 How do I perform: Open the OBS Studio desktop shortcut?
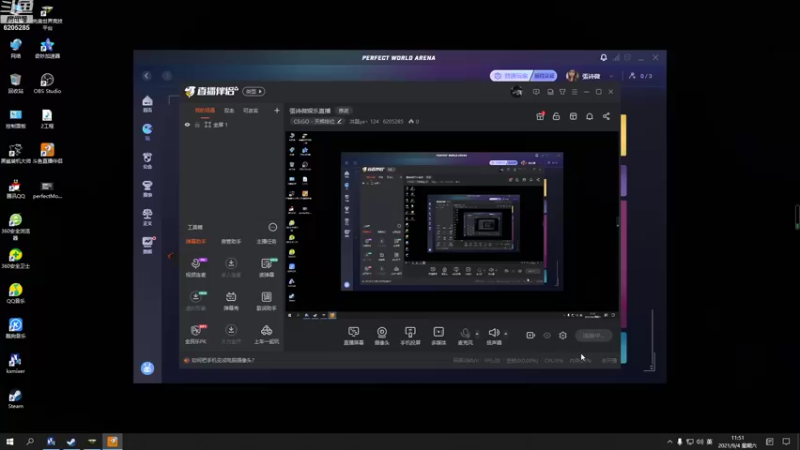(x=47, y=84)
